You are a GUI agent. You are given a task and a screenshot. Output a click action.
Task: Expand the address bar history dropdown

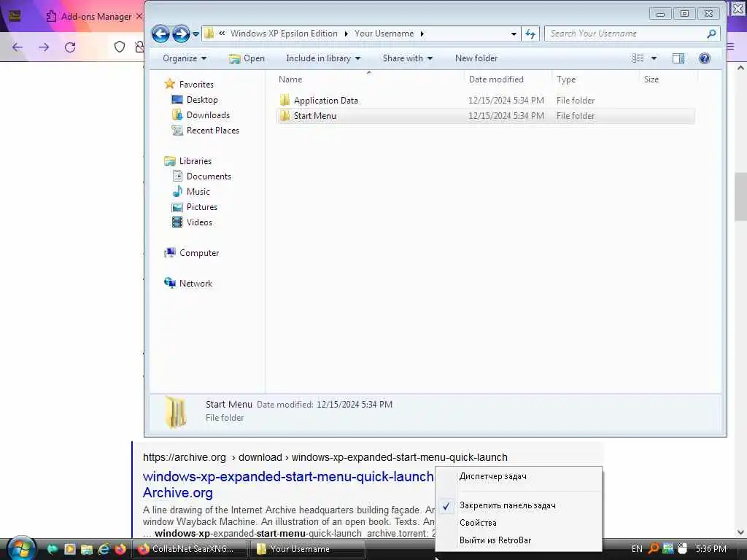click(x=513, y=34)
